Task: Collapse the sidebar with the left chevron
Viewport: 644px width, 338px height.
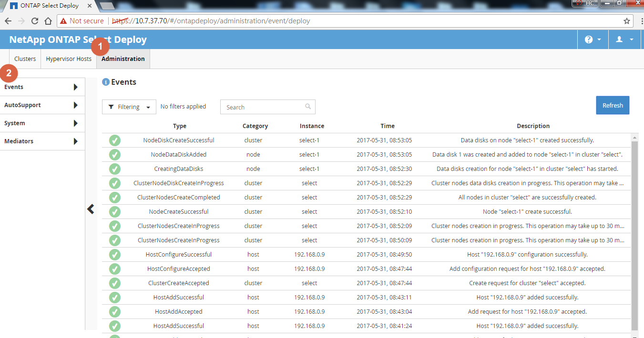Action: pos(91,209)
